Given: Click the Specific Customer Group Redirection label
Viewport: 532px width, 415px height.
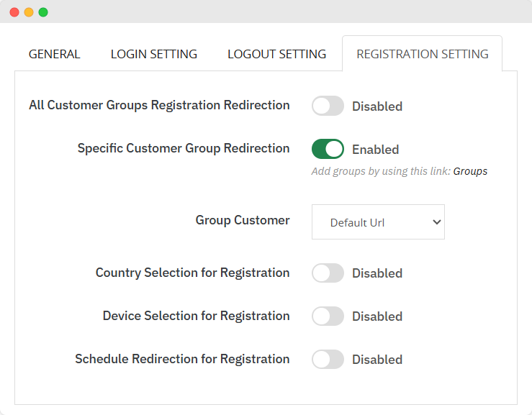Looking at the screenshot, I should click(184, 148).
